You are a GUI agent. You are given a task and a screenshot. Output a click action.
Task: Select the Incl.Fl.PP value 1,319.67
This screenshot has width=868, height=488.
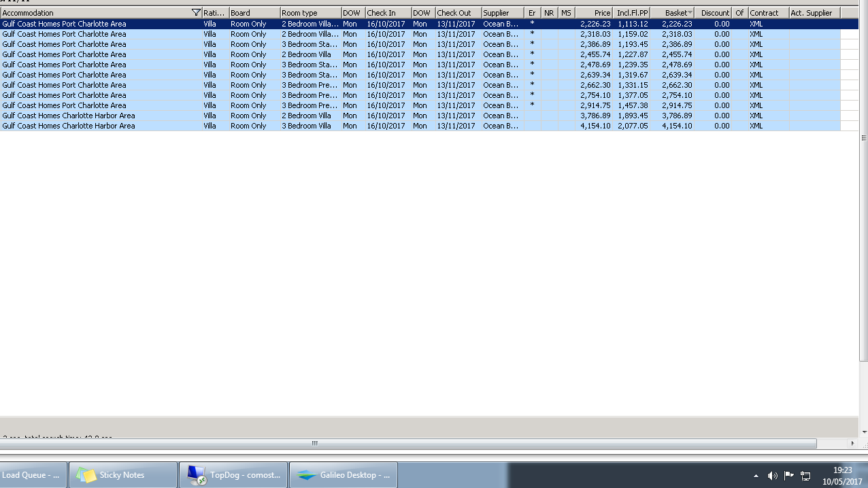tap(633, 75)
